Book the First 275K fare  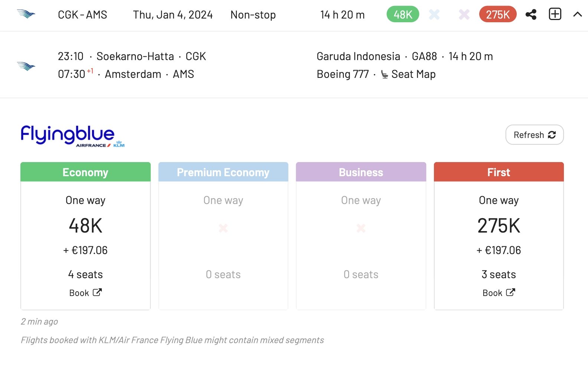coord(499,293)
